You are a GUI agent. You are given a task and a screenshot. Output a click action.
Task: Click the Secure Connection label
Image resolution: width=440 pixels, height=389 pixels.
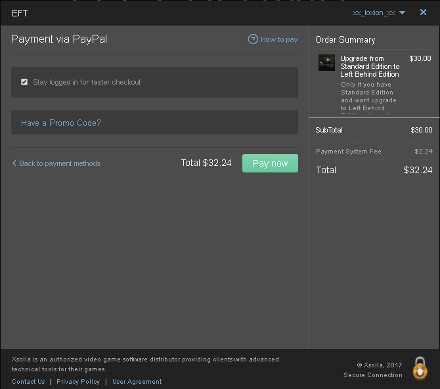(373, 375)
